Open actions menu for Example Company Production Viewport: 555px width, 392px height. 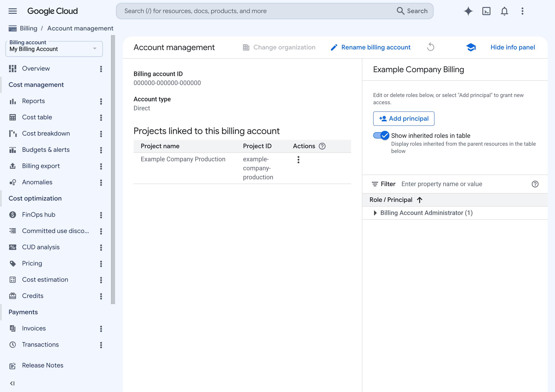click(298, 160)
